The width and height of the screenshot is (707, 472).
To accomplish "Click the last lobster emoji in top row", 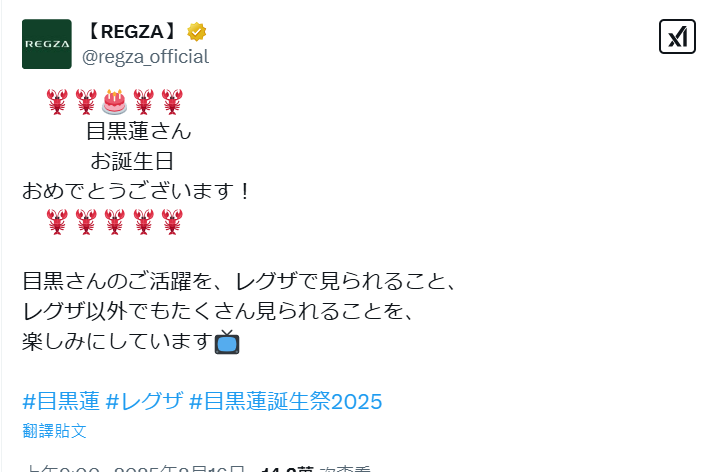I will coord(172,101).
